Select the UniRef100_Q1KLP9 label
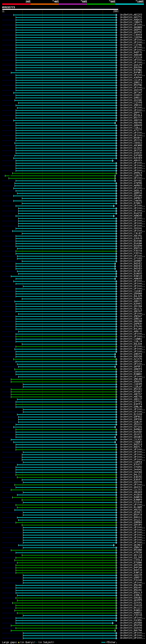 point(131,65)
